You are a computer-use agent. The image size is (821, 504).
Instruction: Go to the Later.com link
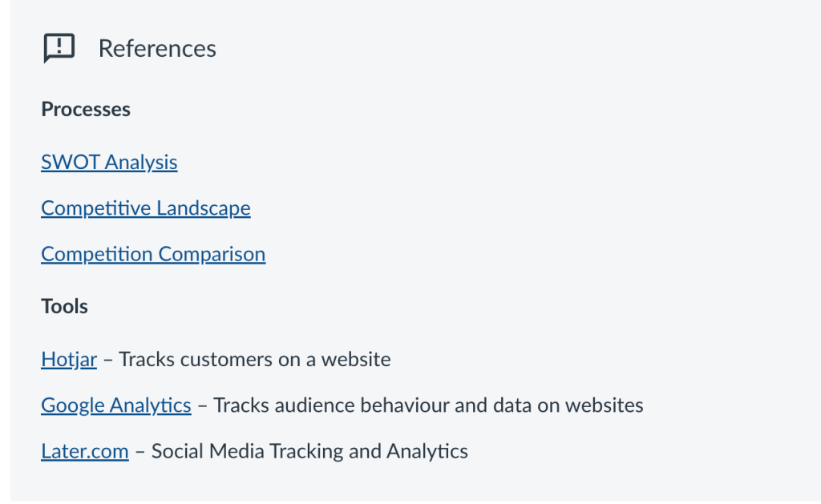[x=84, y=451]
